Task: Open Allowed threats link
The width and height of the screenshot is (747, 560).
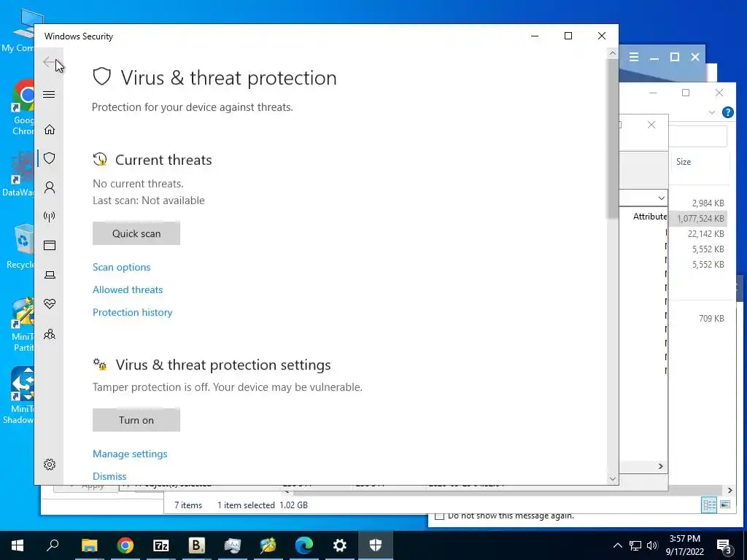Action: [x=128, y=289]
